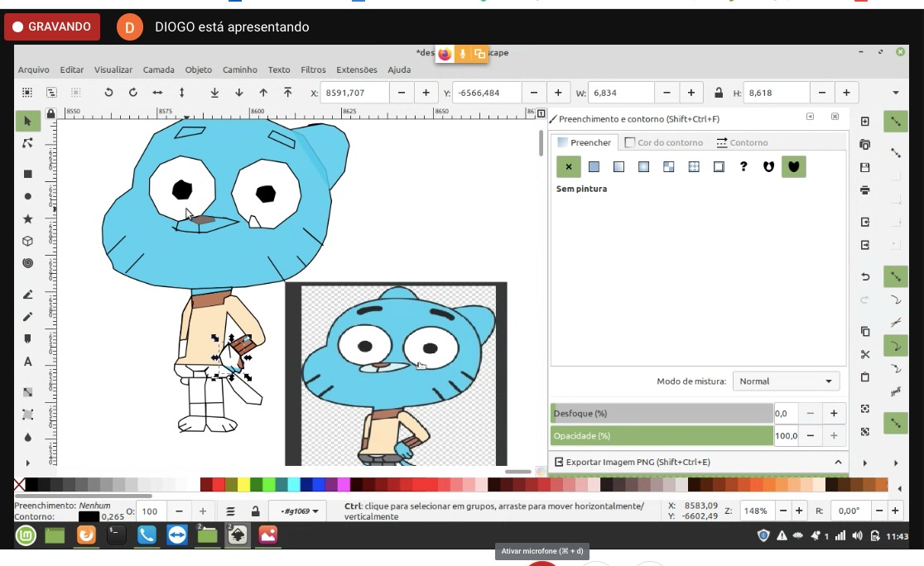Screen dimensions: 924x566
Task: Choose Flat color fill
Action: pos(594,166)
